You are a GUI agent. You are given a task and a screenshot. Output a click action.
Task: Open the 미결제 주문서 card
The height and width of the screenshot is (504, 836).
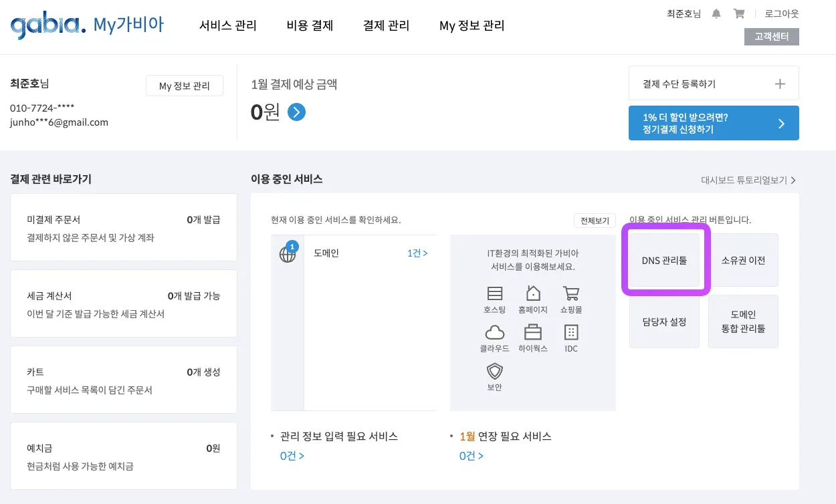pyautogui.click(x=124, y=227)
